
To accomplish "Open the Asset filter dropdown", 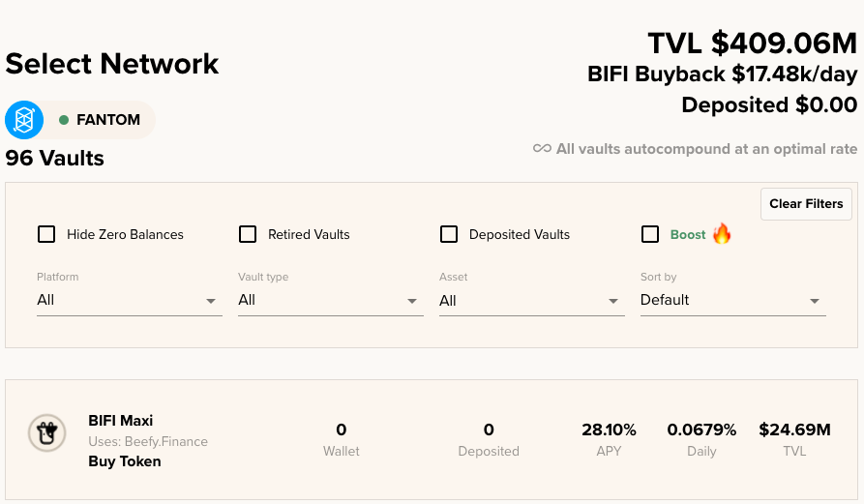I will 532,300.
